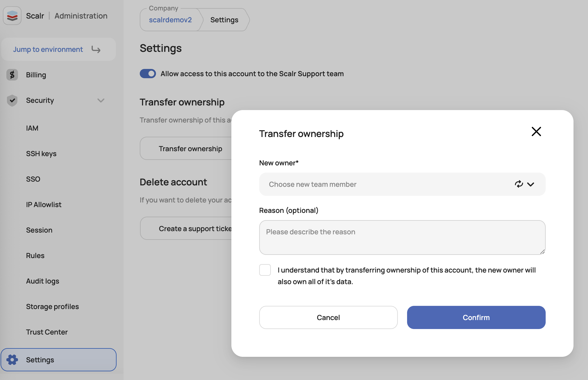588x380 pixels.
Task: Close the Transfer ownership dialog
Action: pos(536,131)
